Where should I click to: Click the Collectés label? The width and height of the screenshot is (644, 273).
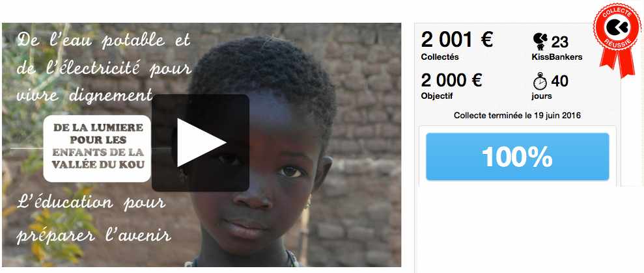tap(440, 57)
